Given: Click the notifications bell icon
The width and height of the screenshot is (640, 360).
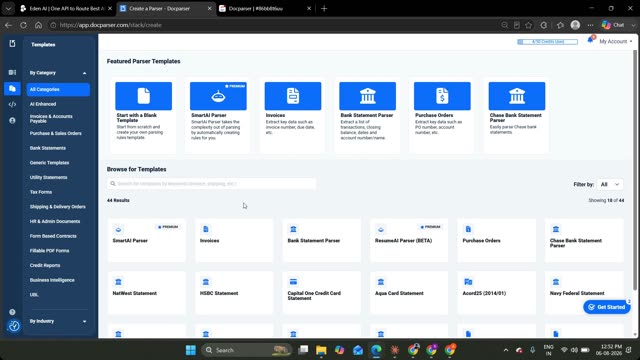Looking at the screenshot, I should (591, 40).
